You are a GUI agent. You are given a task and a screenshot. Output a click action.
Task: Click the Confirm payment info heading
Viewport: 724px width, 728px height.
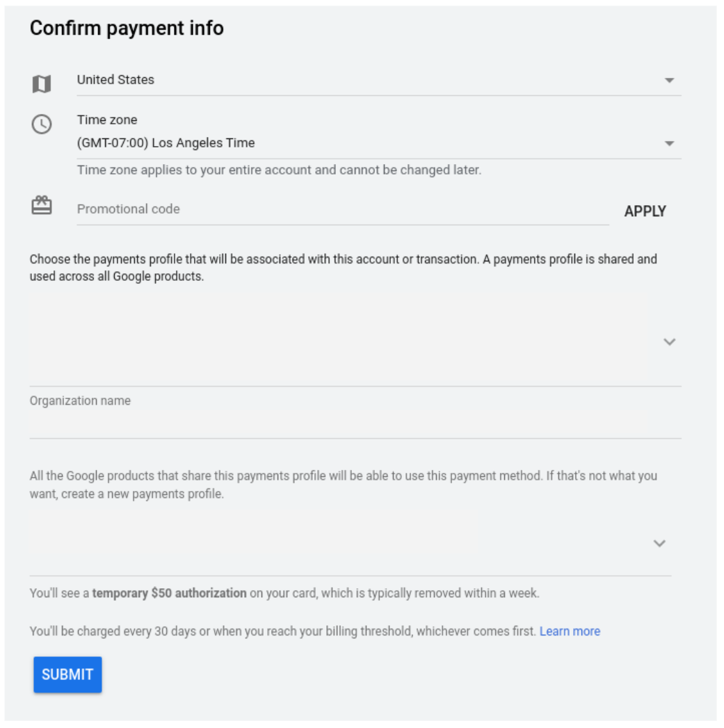[x=127, y=29]
